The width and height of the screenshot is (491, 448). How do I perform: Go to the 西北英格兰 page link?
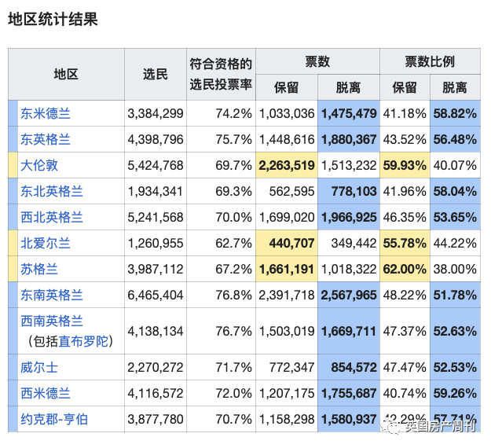click(52, 217)
